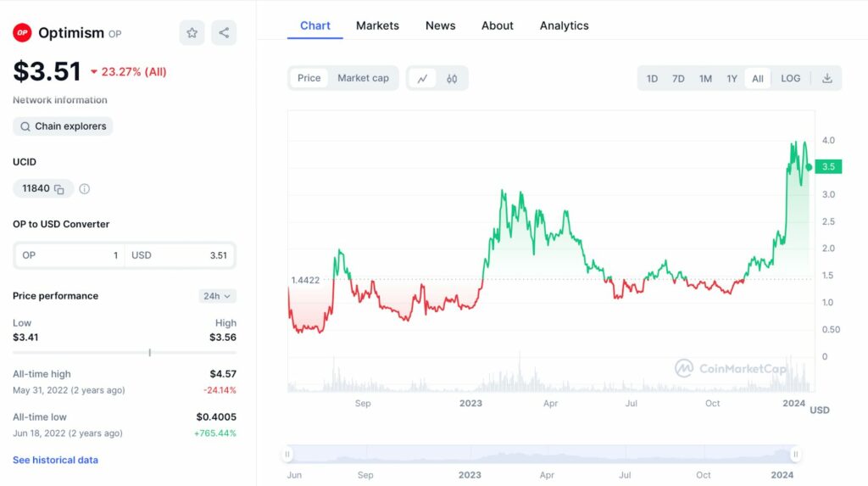Open the About tab
Viewport: 868px width, 486px height.
tap(497, 25)
